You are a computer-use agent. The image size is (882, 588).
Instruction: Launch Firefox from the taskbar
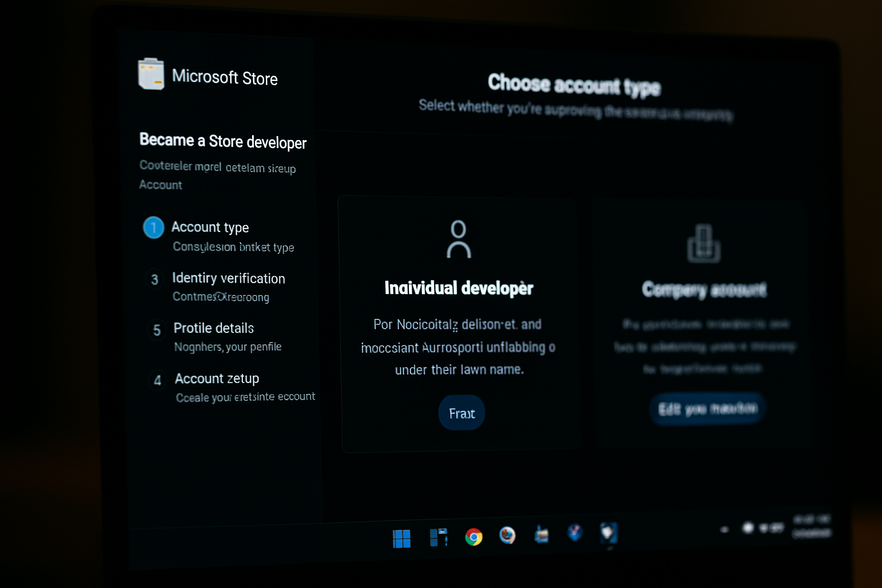[x=507, y=535]
